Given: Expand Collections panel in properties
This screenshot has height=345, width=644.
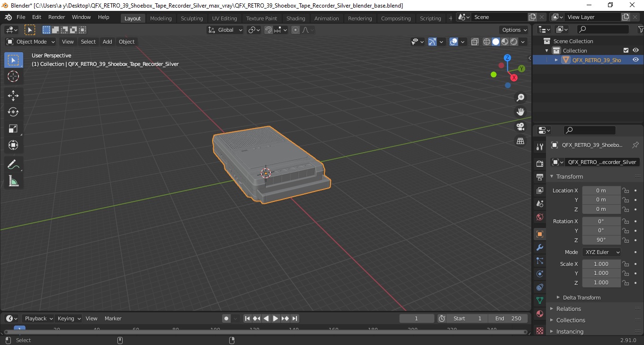Looking at the screenshot, I should click(571, 320).
